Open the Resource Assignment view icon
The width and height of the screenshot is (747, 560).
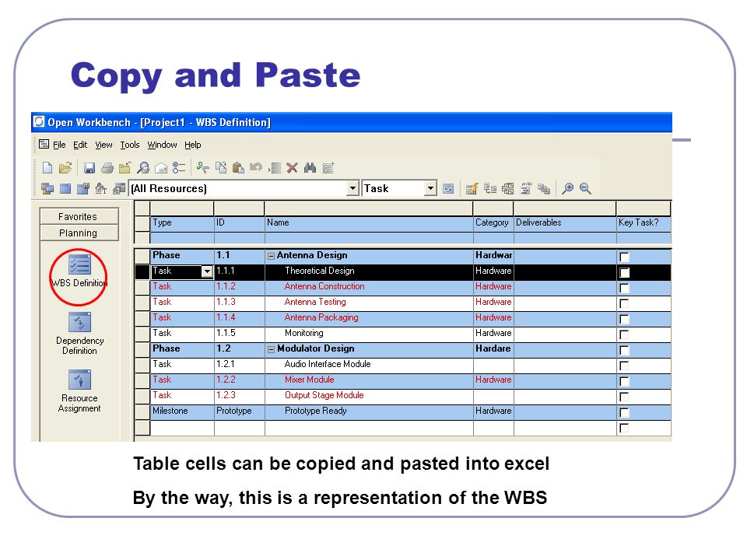point(79,380)
